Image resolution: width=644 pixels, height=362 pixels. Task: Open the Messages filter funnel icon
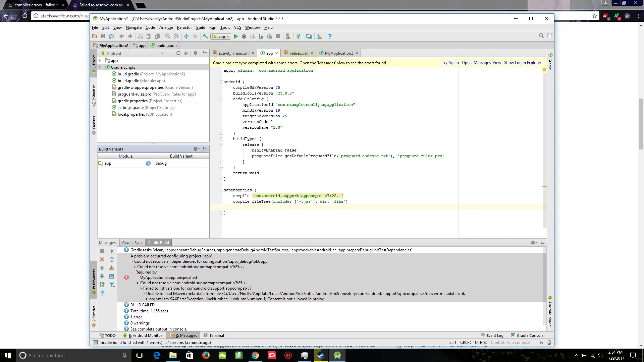click(112, 285)
